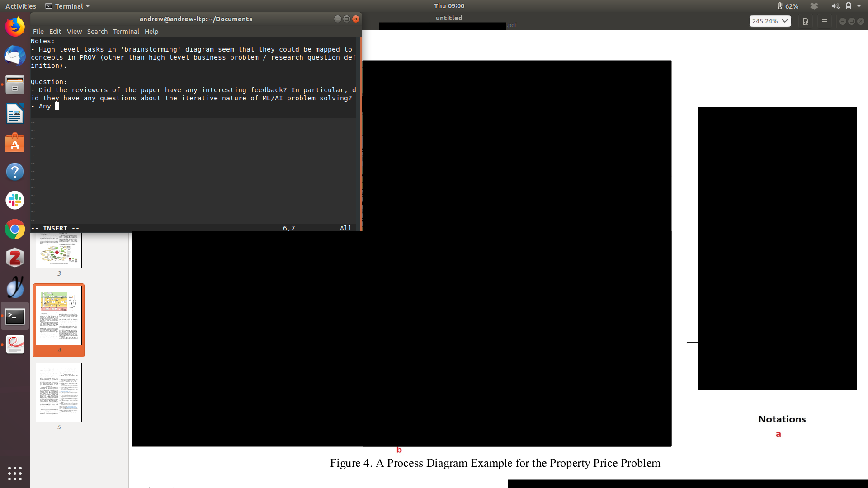Screen dimensions: 868x488
Task: Show Applications grid in the dock
Action: (15, 473)
